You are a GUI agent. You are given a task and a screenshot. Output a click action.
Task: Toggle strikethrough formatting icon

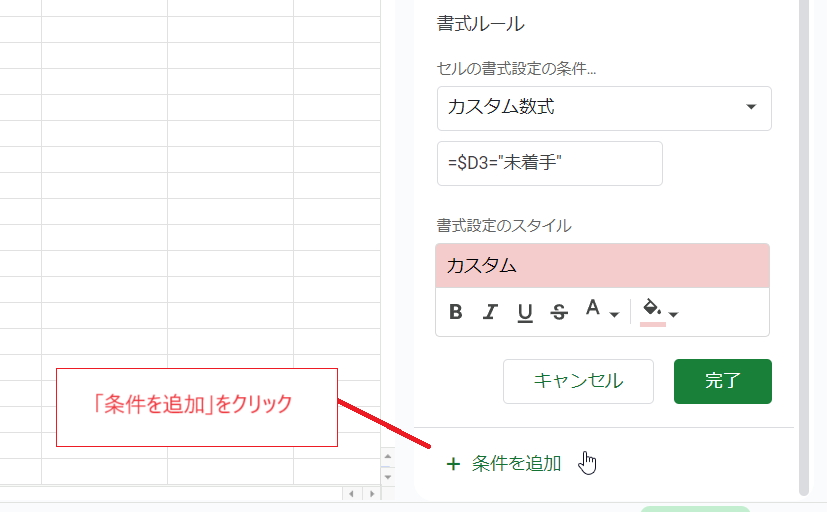pos(559,312)
